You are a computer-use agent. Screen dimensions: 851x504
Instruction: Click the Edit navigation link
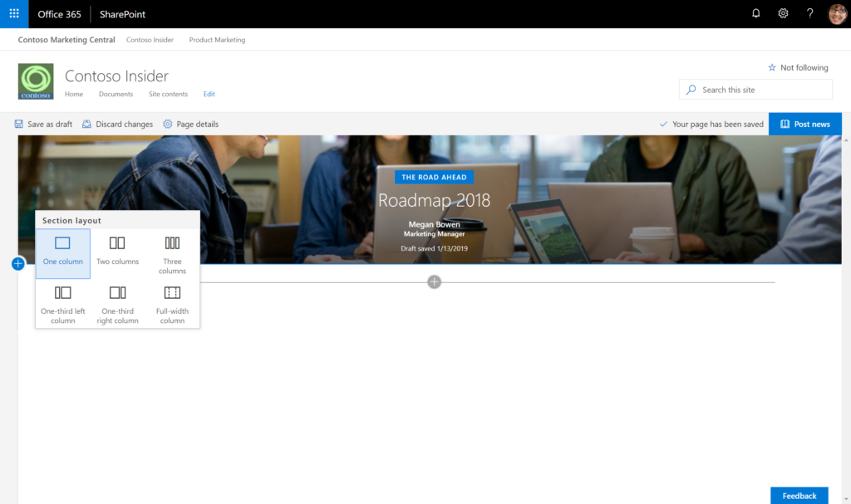[x=209, y=94]
